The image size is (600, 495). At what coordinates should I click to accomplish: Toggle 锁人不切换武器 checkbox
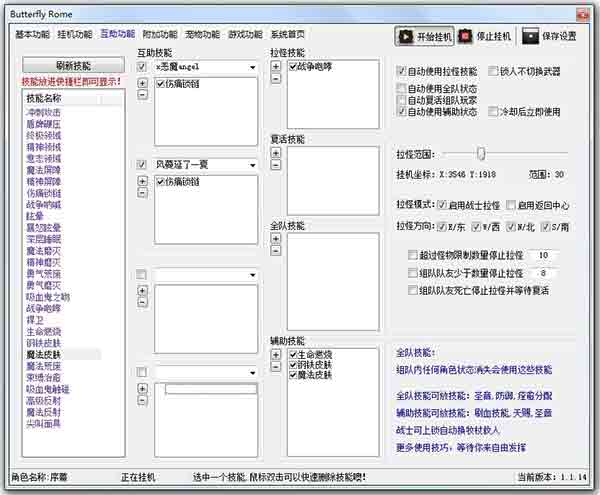click(x=491, y=71)
